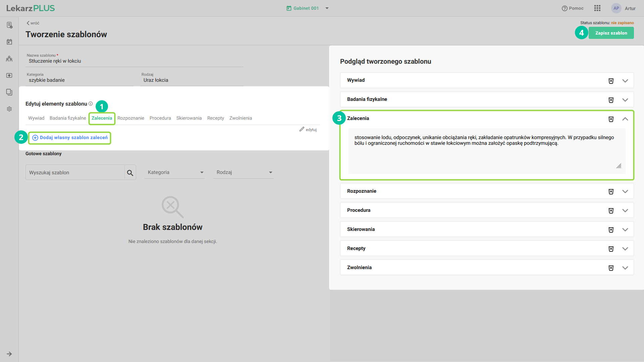The width and height of the screenshot is (644, 362).
Task: Click Zapisz szablon button
Action: point(611,33)
